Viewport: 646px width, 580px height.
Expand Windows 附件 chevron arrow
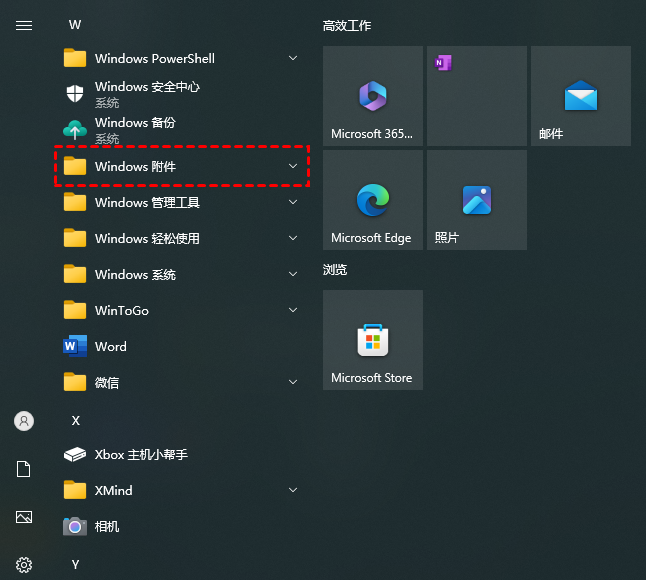pos(293,166)
